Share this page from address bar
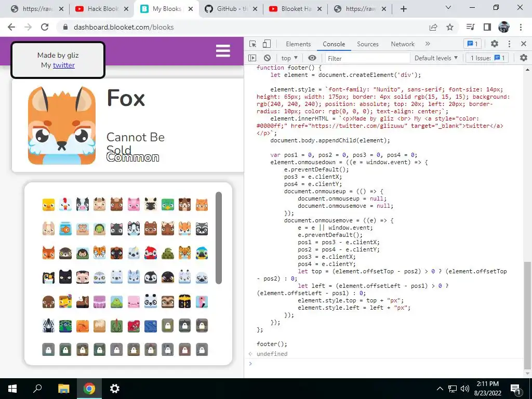532x399 pixels. (x=433, y=27)
